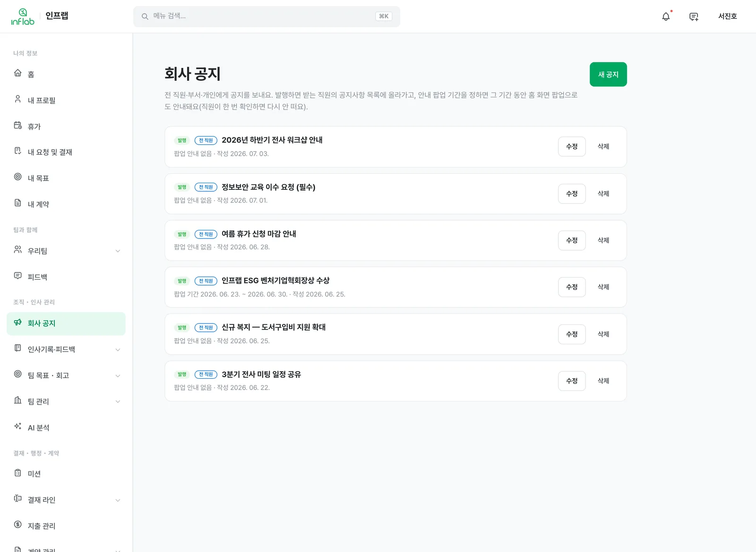Click the inflab logo icon
The width and height of the screenshot is (756, 552).
23,17
